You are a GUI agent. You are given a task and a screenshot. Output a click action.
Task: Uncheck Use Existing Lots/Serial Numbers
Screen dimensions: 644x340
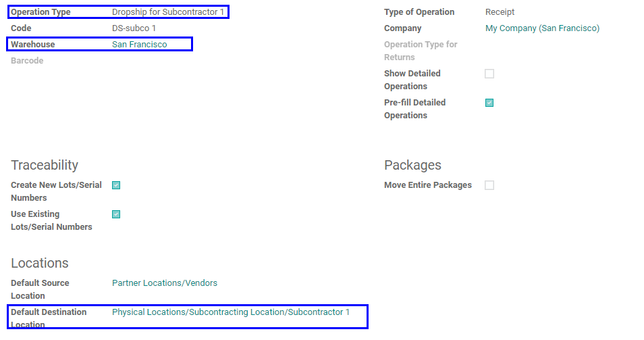pyautogui.click(x=116, y=214)
